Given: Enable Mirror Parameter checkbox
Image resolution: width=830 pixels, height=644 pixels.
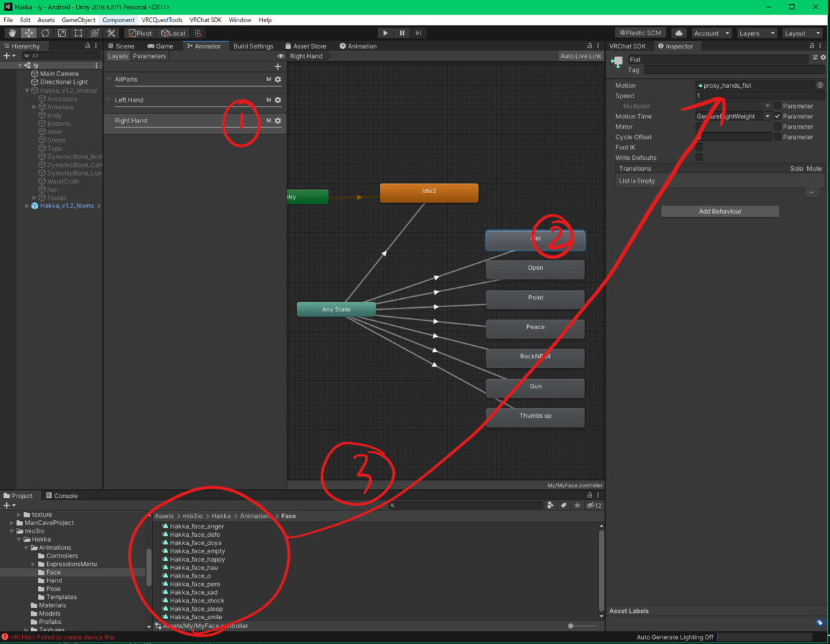Looking at the screenshot, I should [777, 127].
